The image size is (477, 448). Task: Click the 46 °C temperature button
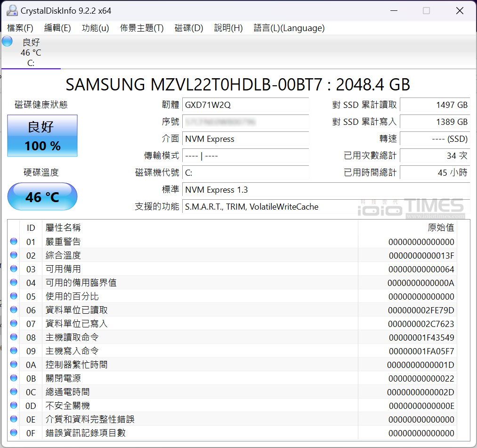click(x=42, y=196)
